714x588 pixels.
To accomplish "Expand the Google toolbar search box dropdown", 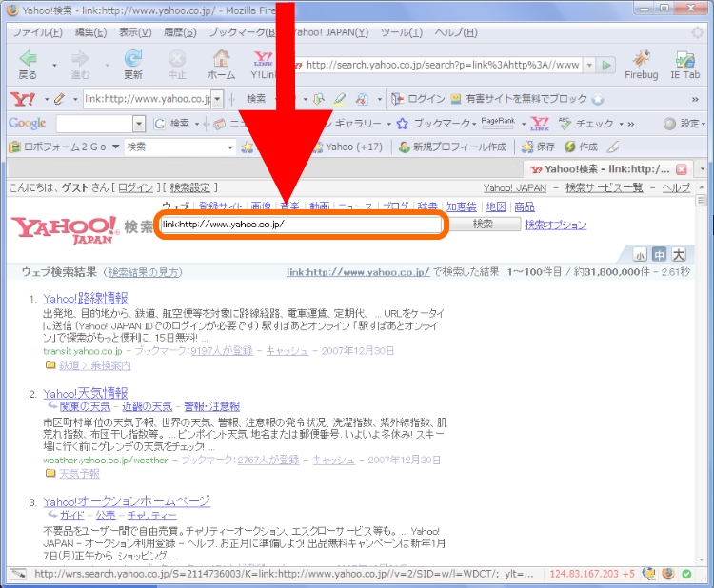I will pos(139,124).
